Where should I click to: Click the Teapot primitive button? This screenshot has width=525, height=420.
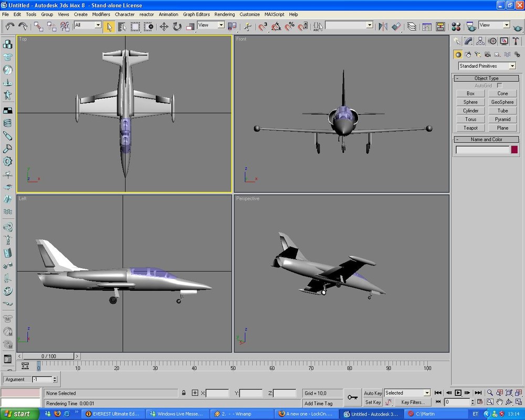pyautogui.click(x=470, y=128)
